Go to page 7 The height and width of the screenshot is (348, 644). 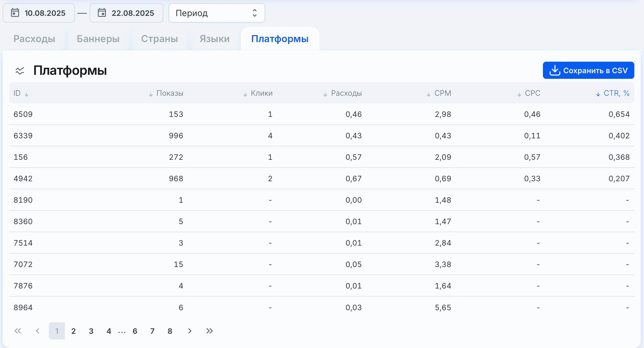click(x=152, y=331)
